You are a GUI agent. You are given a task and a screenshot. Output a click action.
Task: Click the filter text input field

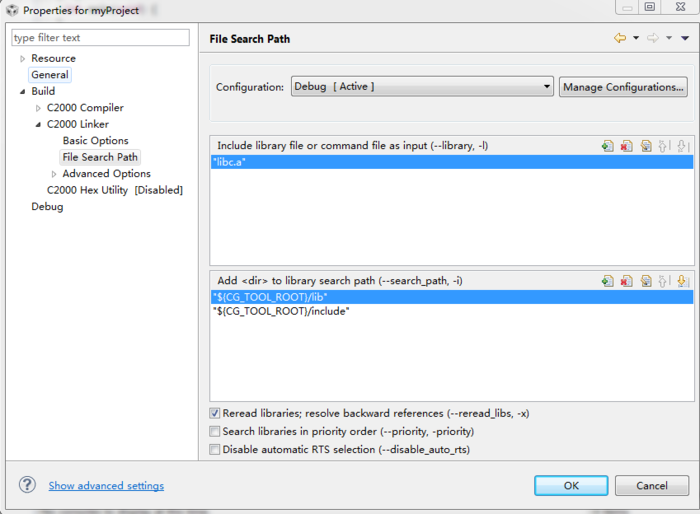pos(100,38)
